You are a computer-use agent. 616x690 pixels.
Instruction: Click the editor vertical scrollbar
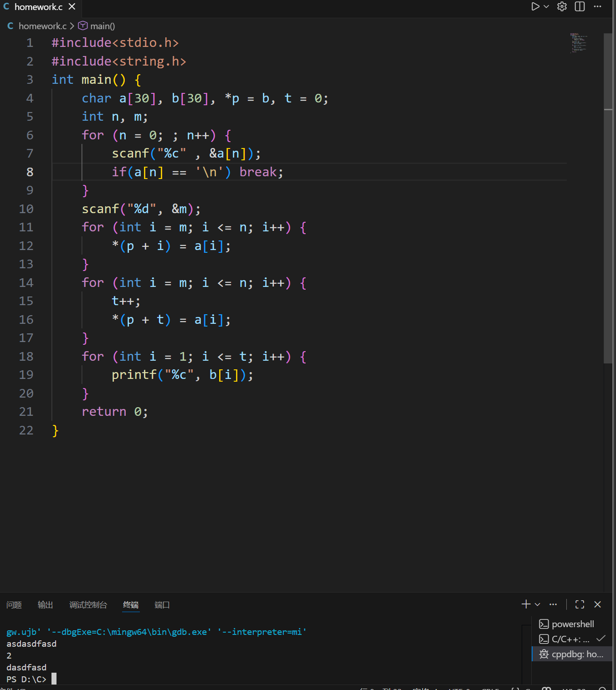608,198
